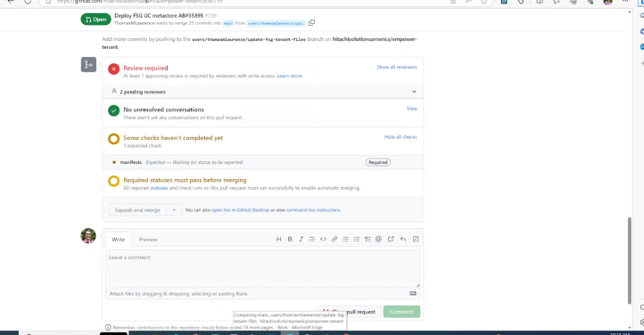
Task: Click the user avatar beside comment box
Action: (88, 236)
